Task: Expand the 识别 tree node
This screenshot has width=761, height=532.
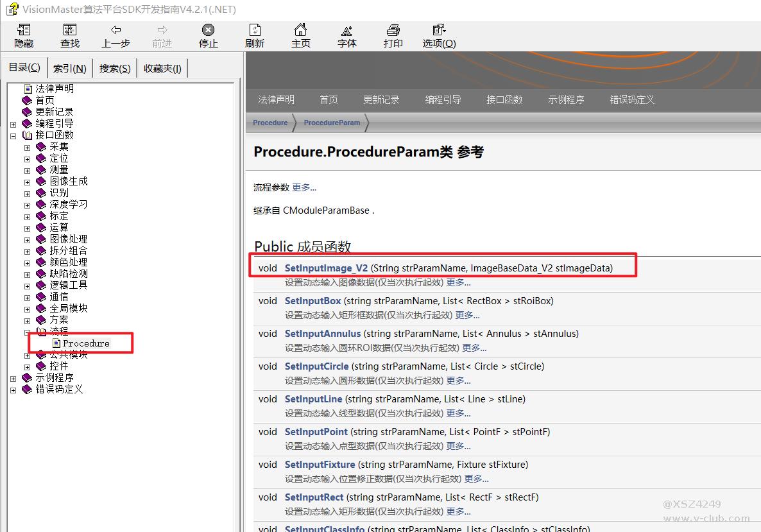Action: [27, 194]
